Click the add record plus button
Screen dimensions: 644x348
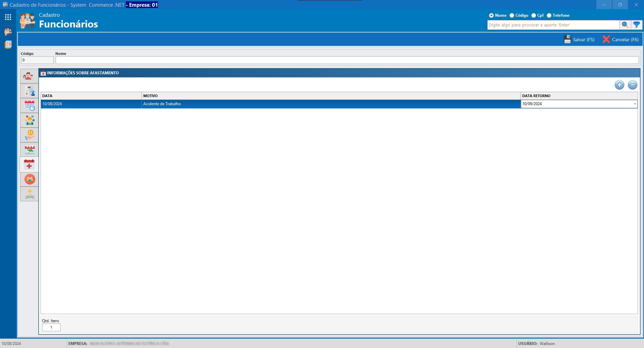(x=619, y=85)
